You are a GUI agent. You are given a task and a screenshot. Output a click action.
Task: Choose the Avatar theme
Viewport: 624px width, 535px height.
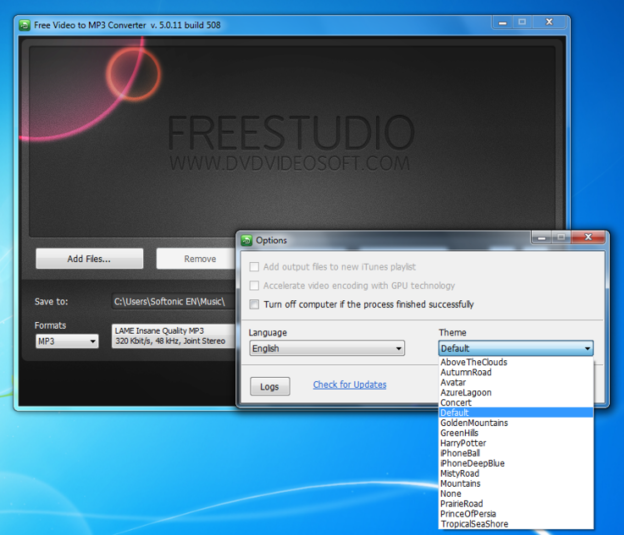[516, 383]
